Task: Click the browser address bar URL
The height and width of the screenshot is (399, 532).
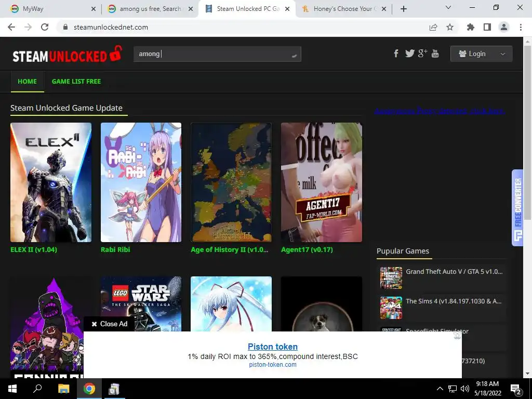Action: tap(111, 27)
